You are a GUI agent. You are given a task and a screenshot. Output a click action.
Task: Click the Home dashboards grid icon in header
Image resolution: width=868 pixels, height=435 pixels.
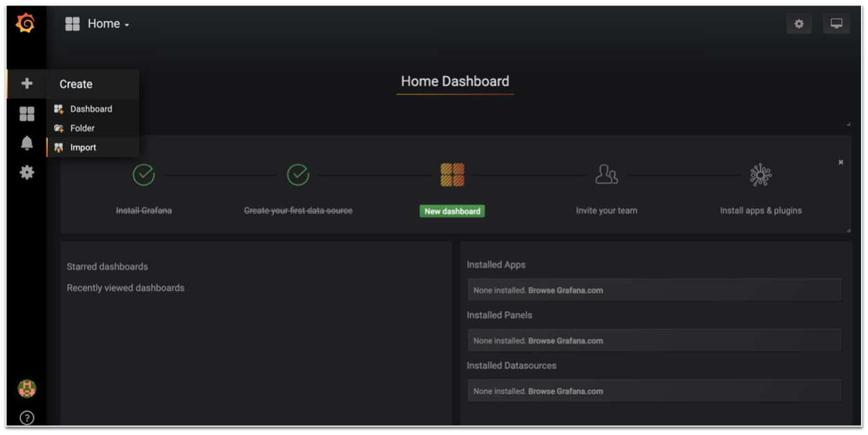coord(73,24)
